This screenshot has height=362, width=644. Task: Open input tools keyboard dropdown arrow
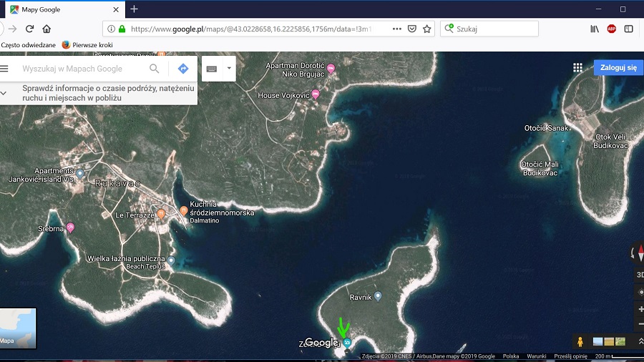(x=229, y=69)
